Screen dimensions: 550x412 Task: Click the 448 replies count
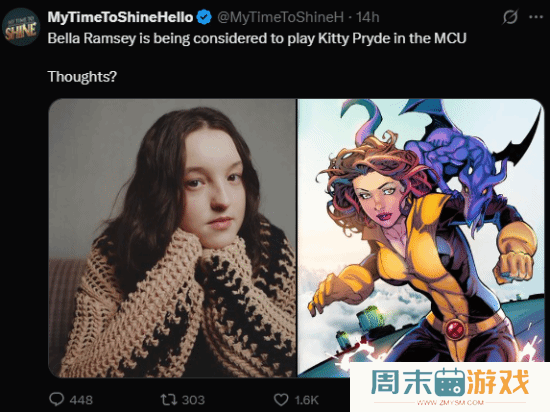tap(81, 400)
